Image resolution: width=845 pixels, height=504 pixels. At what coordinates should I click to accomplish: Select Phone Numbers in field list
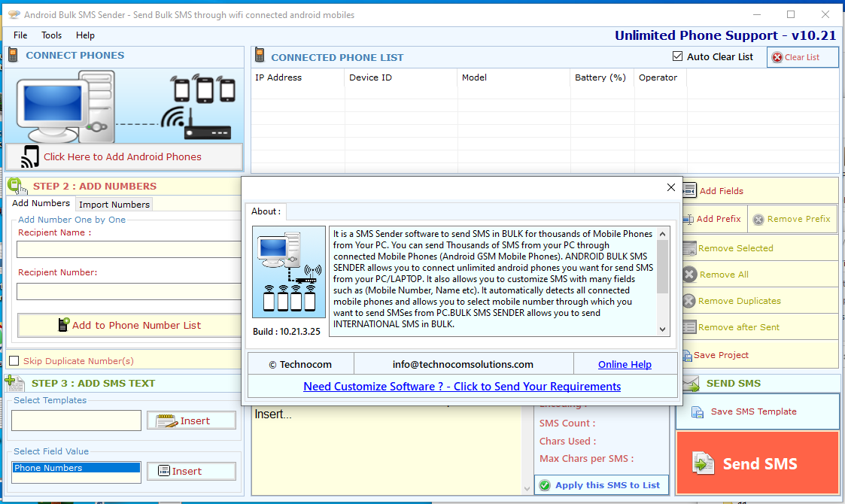[x=77, y=468]
